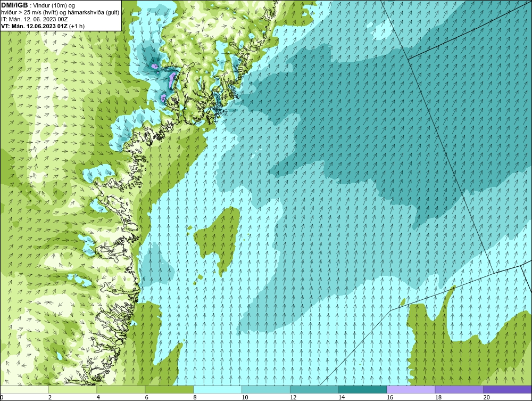Click the 'VT: Mán. 12.06.2023 01Z' valid time
532x401 pixels.
click(34, 26)
